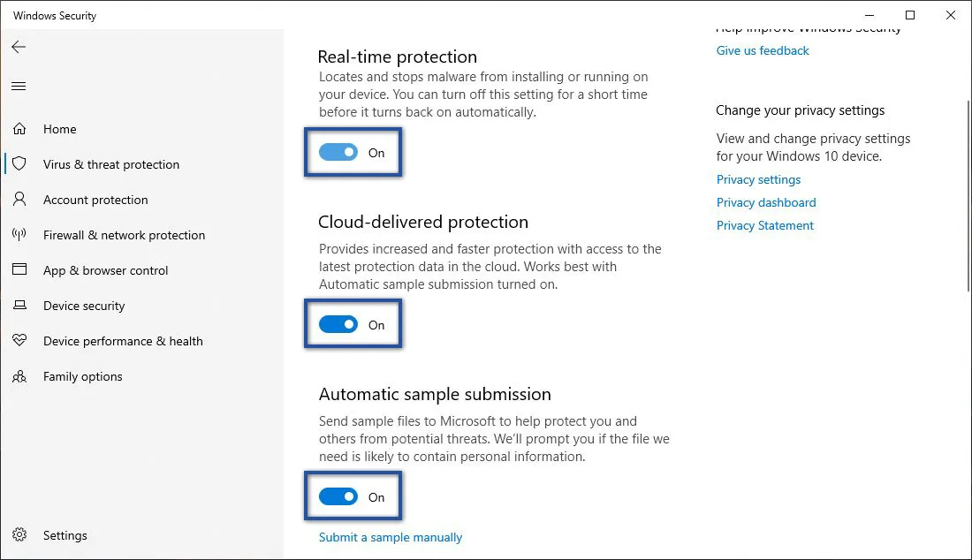This screenshot has width=972, height=560.
Task: Click the Privacy dashboard link
Action: coord(766,202)
